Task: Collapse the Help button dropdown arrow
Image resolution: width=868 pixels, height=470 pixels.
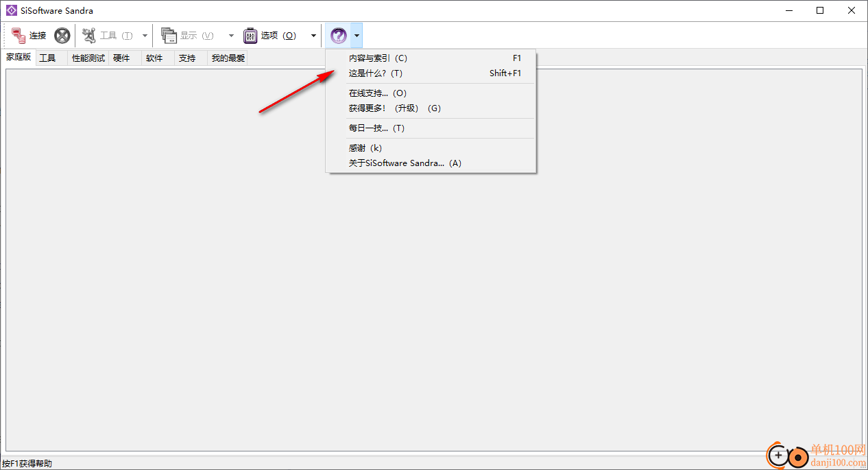Action: click(x=357, y=36)
